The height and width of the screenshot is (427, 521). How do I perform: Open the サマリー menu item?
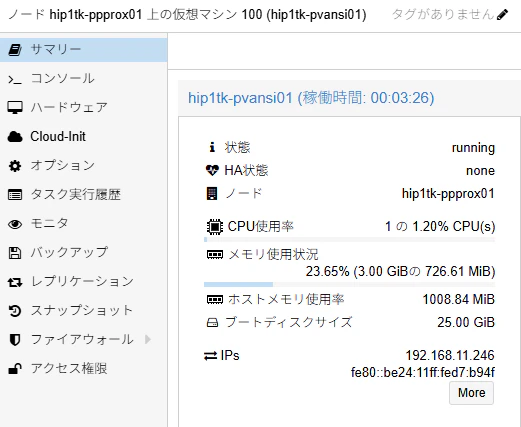[x=83, y=50]
